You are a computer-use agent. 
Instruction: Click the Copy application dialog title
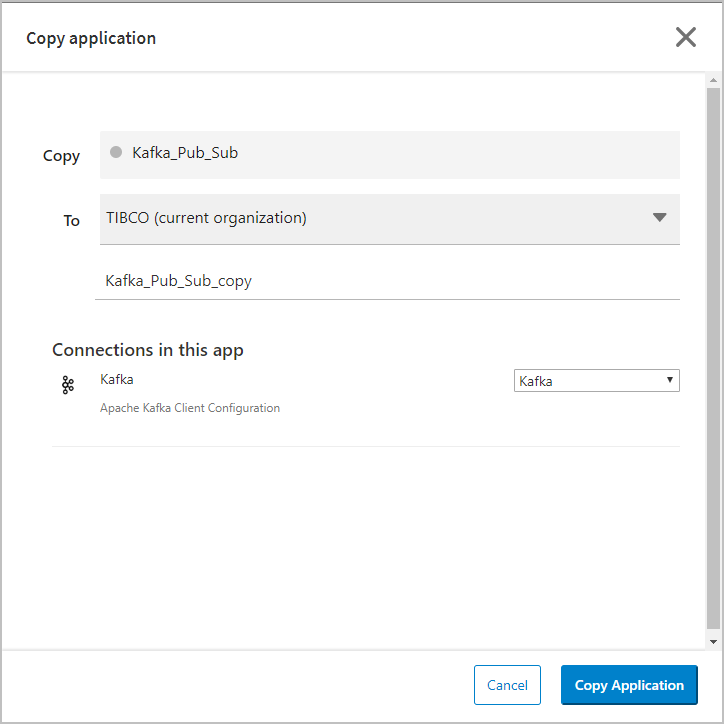coord(91,38)
